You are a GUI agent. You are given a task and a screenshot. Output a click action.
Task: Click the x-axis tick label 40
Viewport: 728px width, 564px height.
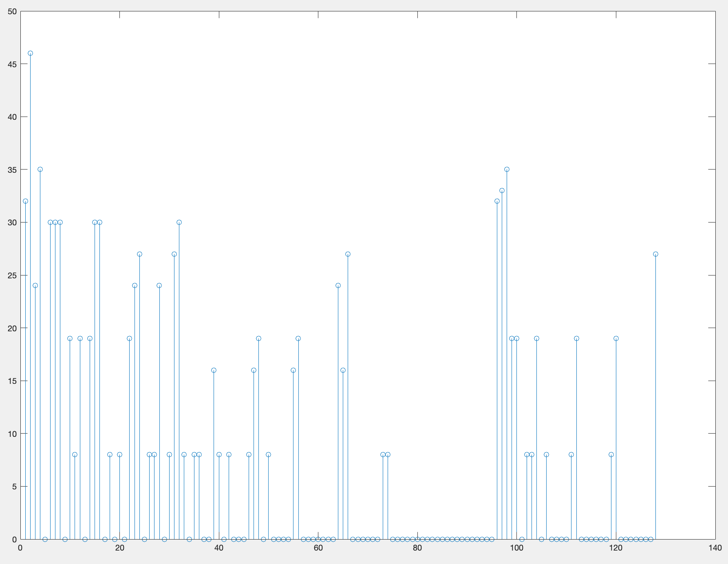coord(219,548)
